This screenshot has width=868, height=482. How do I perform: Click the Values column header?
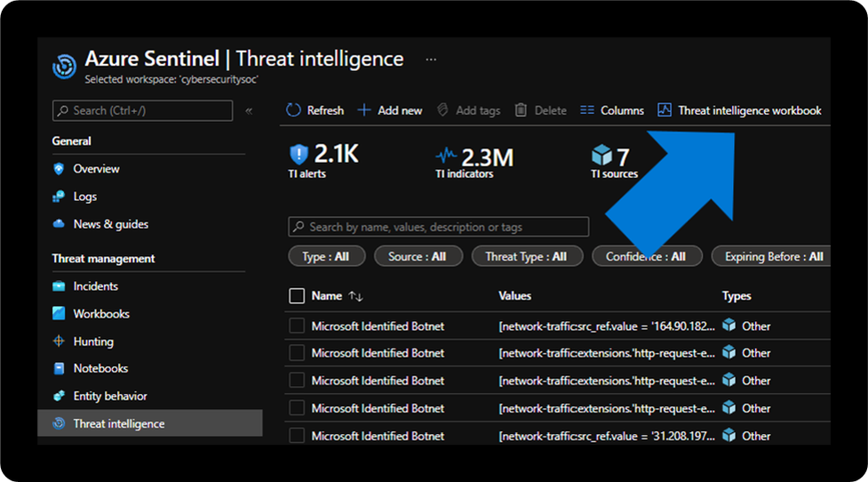[514, 296]
